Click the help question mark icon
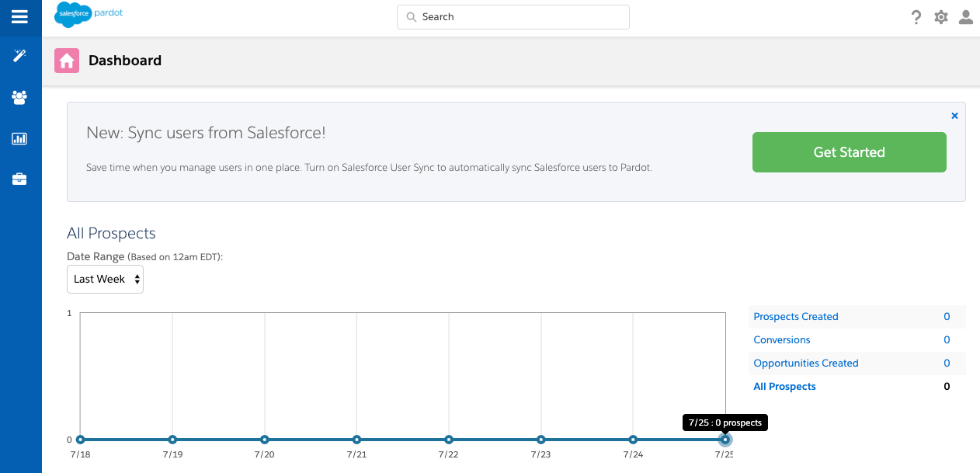 pos(916,17)
